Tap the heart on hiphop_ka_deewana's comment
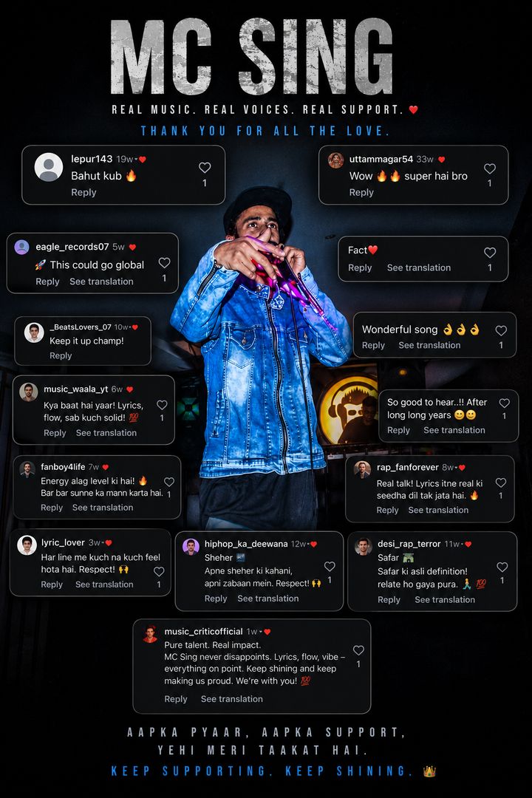This screenshot has height=798, width=532. point(330,566)
